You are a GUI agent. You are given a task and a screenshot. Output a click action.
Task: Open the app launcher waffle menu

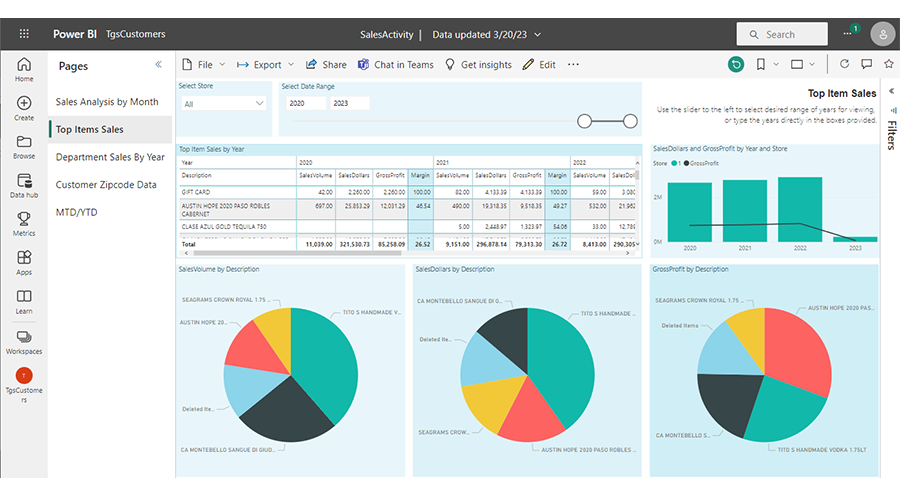(24, 34)
